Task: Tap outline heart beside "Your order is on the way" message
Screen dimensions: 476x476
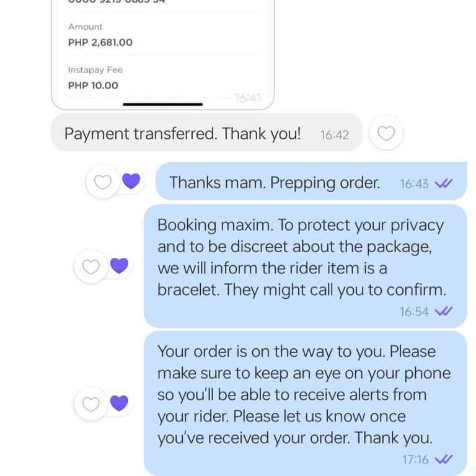Action: pyautogui.click(x=90, y=403)
